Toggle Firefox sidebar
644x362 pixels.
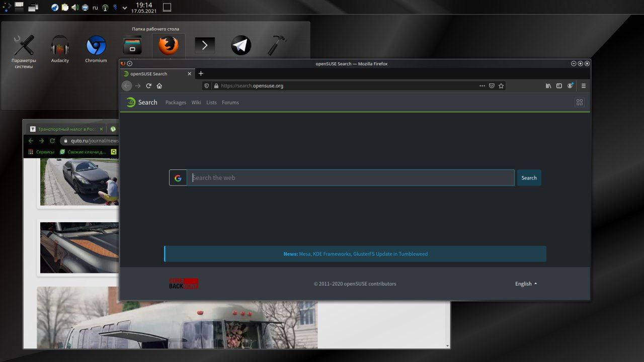[x=559, y=86]
